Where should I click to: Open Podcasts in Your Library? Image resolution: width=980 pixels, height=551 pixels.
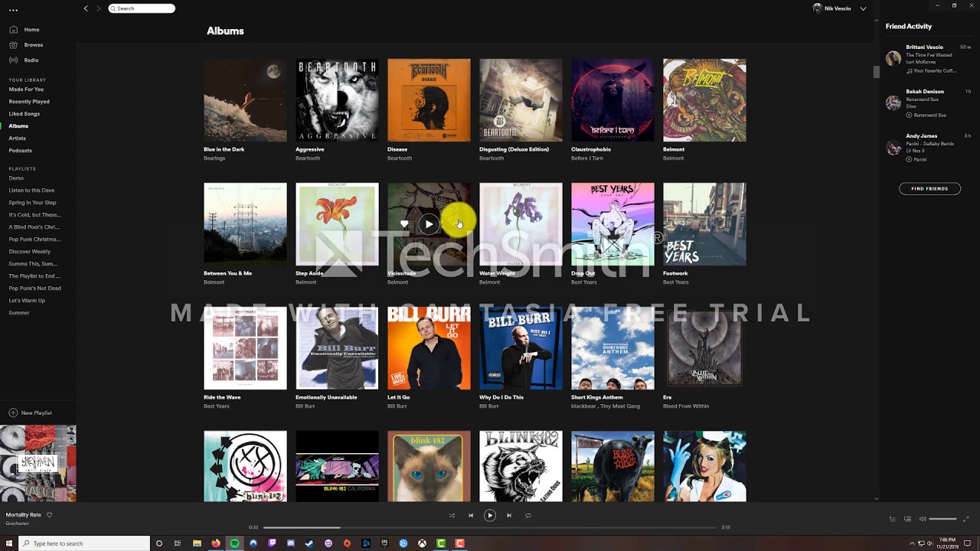[x=21, y=151]
